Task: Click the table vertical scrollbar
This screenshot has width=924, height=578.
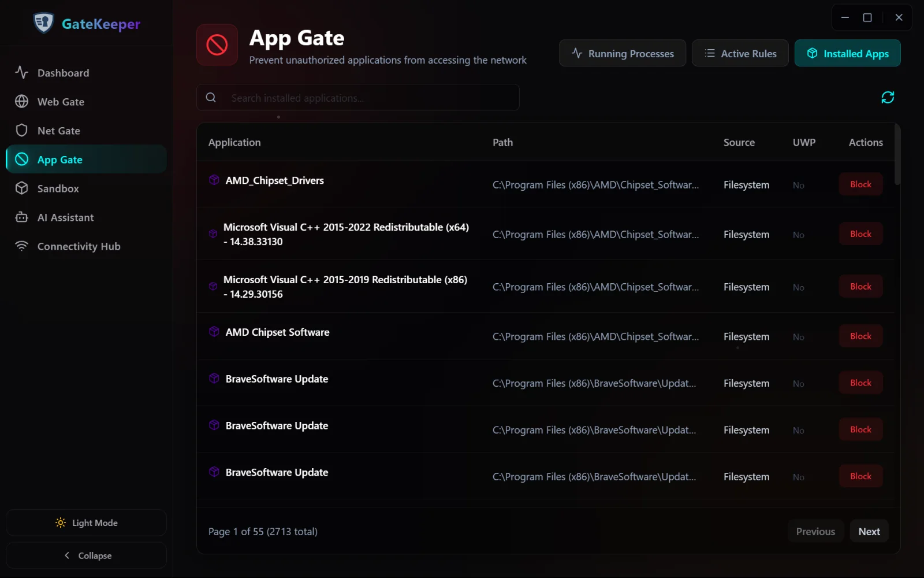Action: pos(897,155)
